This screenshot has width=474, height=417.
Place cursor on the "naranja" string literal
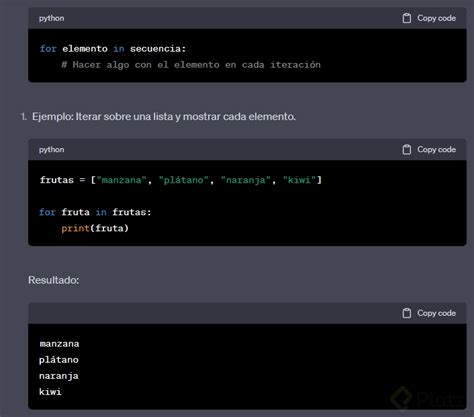tap(246, 180)
